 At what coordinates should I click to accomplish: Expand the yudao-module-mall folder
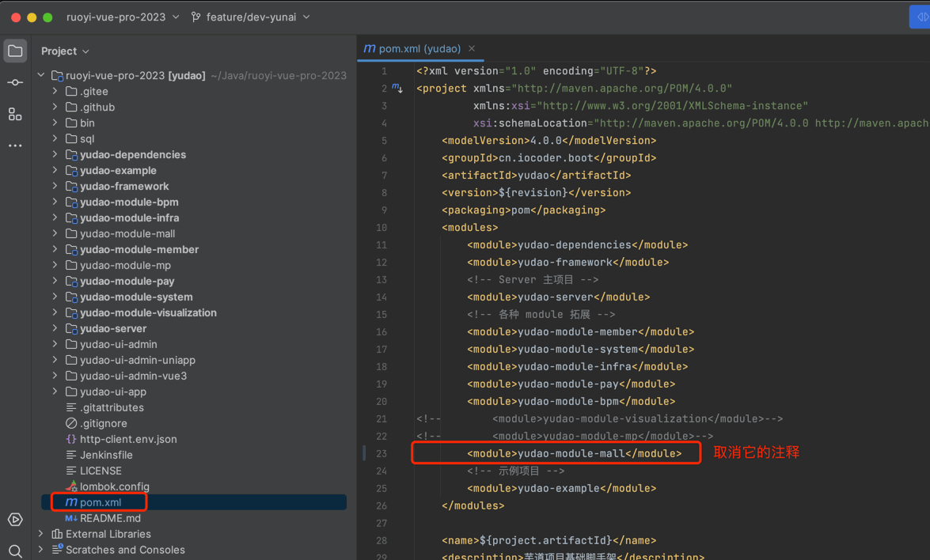coord(55,234)
